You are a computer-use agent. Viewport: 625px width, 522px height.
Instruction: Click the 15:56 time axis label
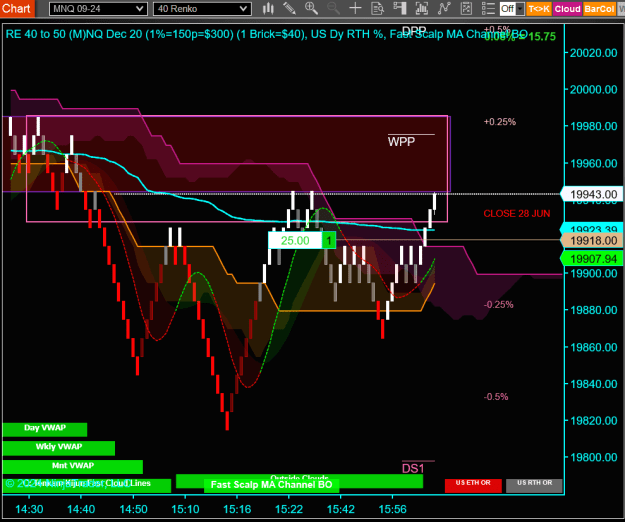[393, 509]
